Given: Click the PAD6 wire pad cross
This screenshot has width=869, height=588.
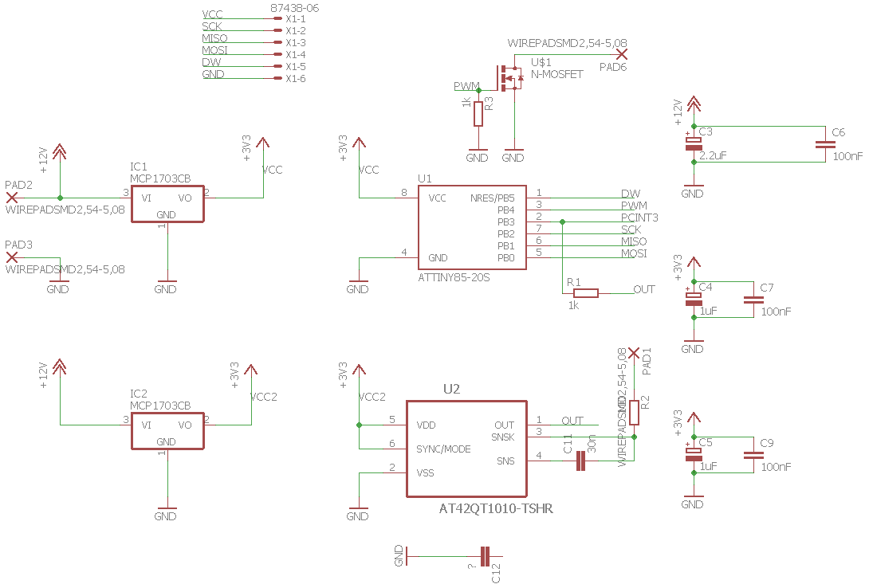Looking at the screenshot, I should point(622,54).
